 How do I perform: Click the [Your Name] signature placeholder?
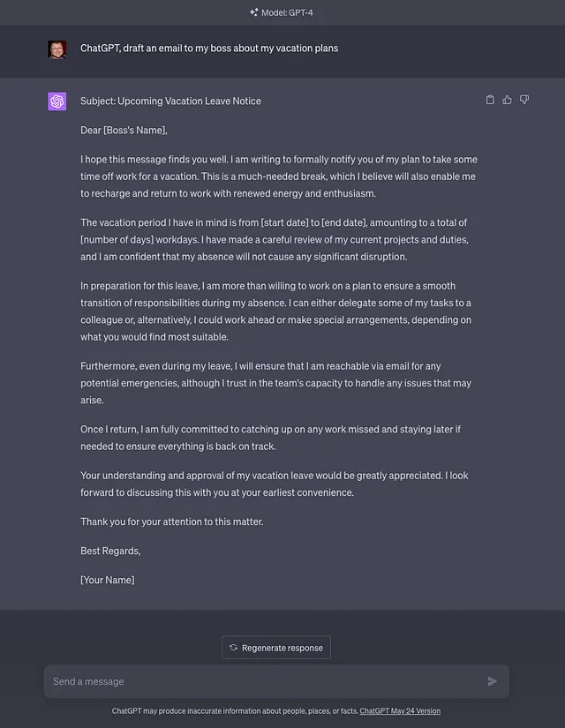[x=108, y=581]
